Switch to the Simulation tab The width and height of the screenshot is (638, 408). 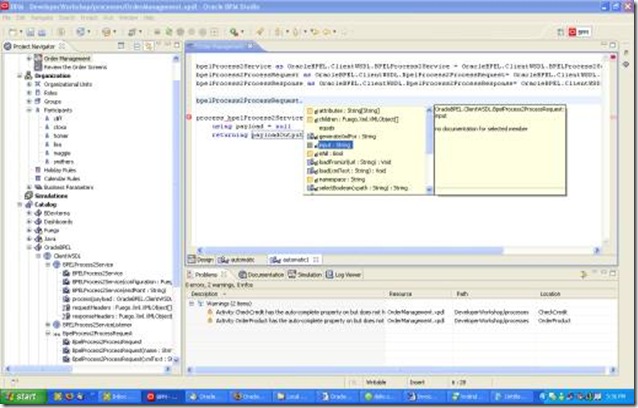(x=305, y=275)
